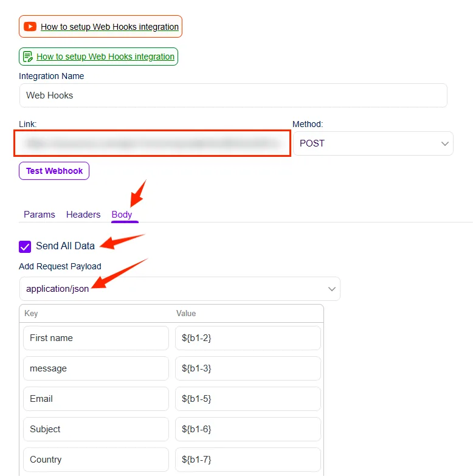Image resolution: width=473 pixels, height=476 pixels.
Task: Click the value field ${b1-7}
Action: click(247, 460)
